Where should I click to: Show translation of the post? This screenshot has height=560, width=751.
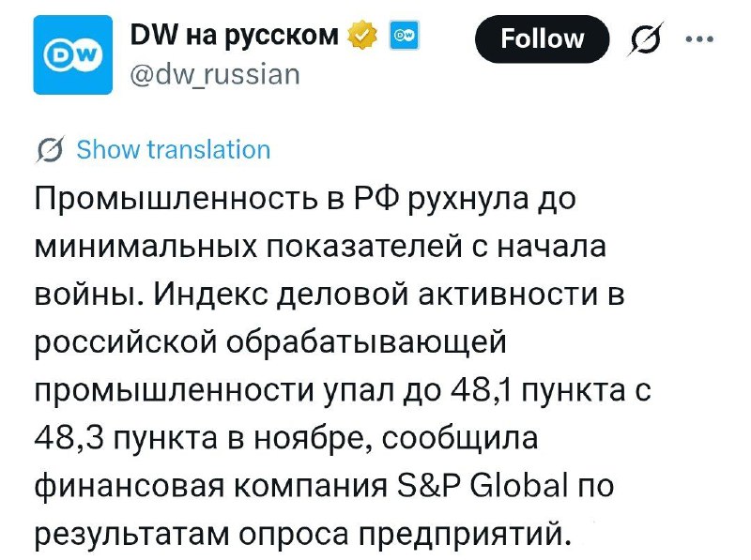pyautogui.click(x=173, y=150)
